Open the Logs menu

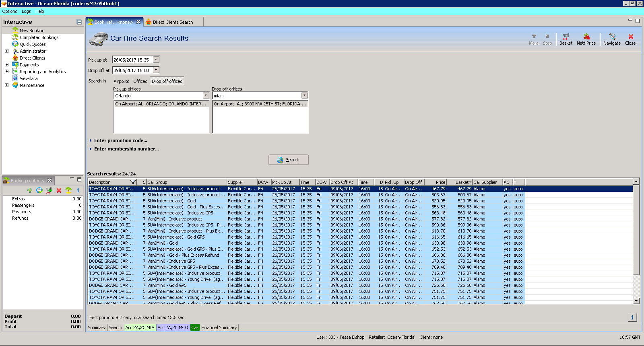(x=26, y=11)
